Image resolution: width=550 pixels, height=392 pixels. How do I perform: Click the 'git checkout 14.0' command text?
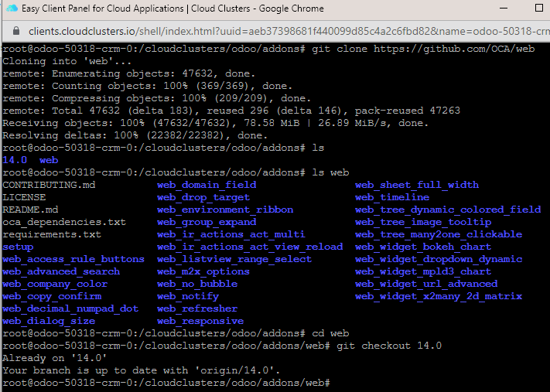[x=389, y=346]
